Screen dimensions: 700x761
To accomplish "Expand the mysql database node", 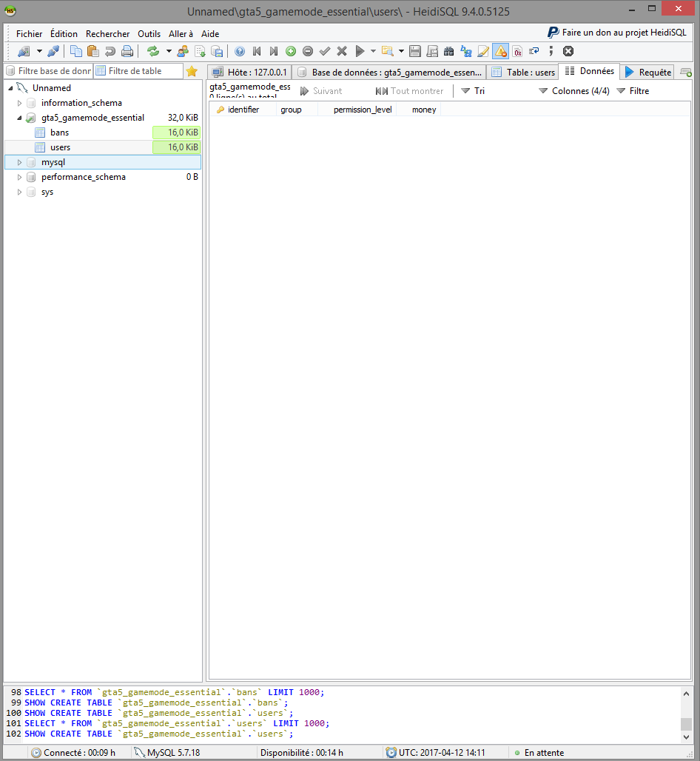I will click(x=19, y=162).
